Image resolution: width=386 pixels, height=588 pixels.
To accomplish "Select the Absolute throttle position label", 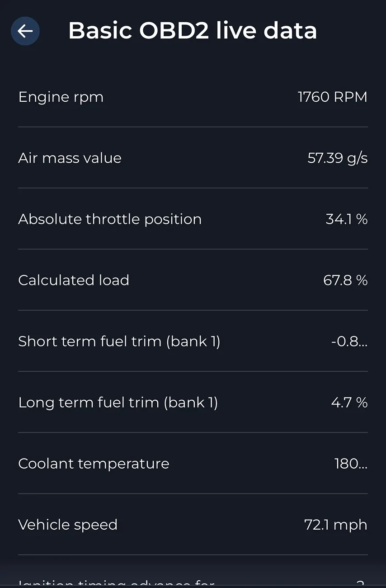I will click(110, 219).
